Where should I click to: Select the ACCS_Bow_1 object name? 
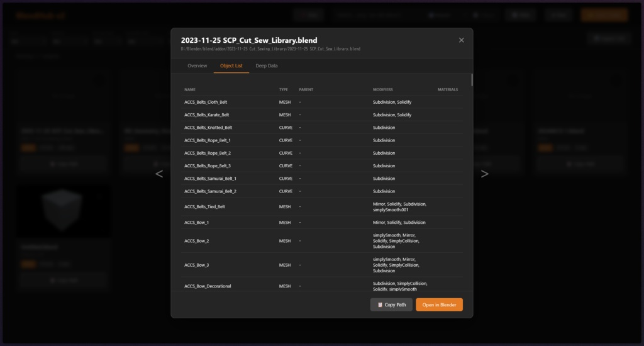pyautogui.click(x=196, y=222)
